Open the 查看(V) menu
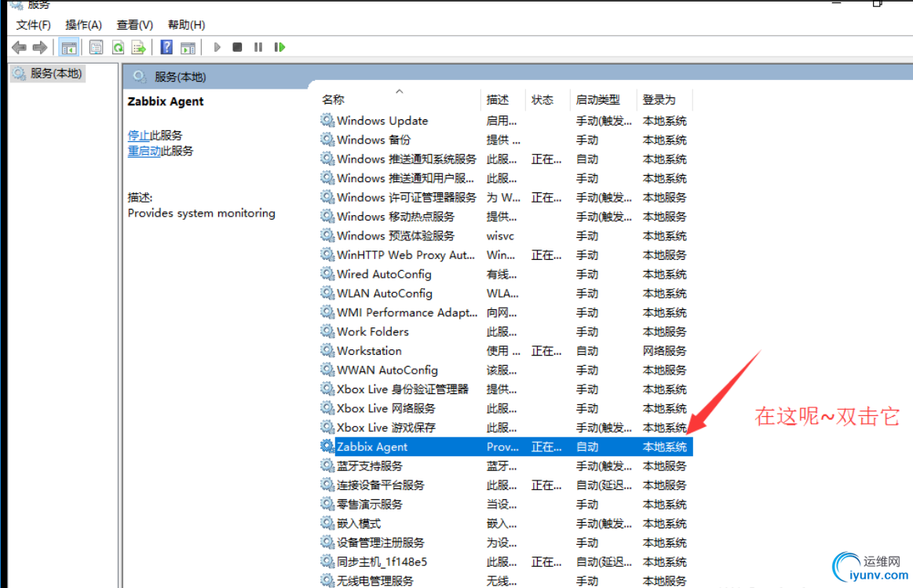913x588 pixels. tap(134, 25)
